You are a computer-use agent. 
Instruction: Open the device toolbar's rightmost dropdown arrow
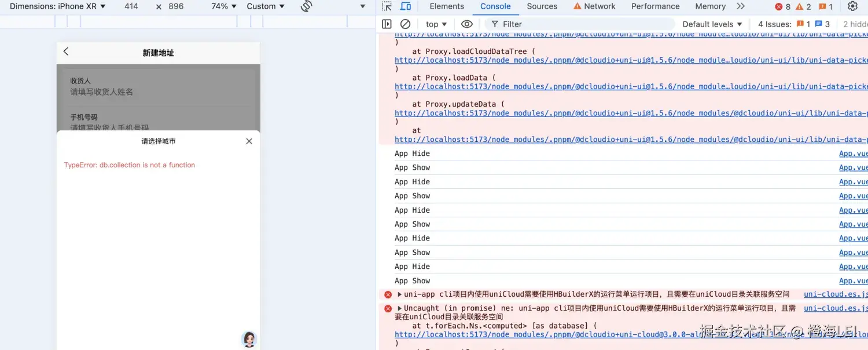[363, 6]
